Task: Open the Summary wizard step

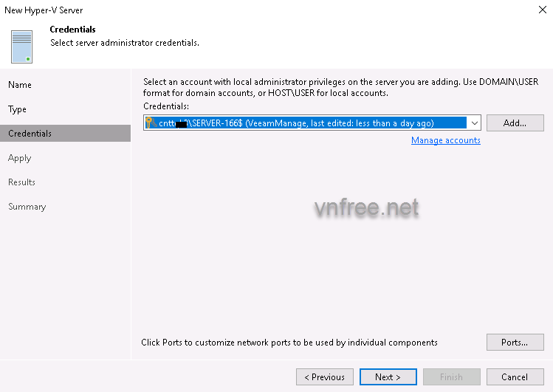Action: click(x=27, y=207)
